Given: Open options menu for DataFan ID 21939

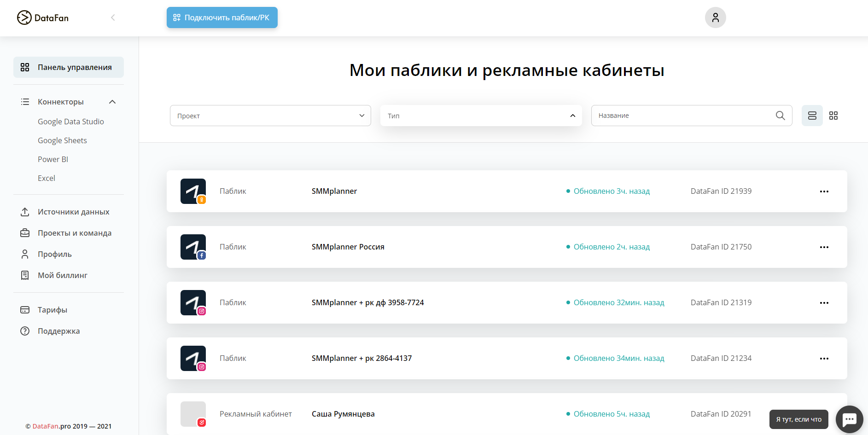Looking at the screenshot, I should coord(824,191).
